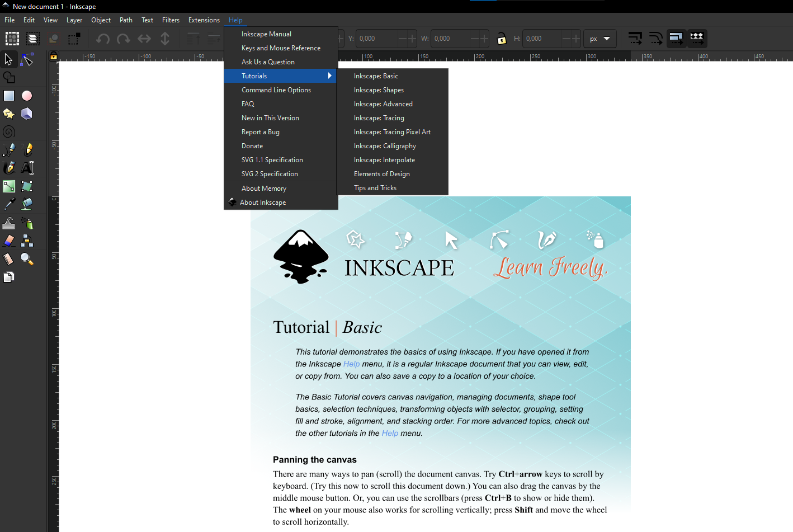Select the 3D Box tool
793x532 pixels.
click(x=27, y=114)
